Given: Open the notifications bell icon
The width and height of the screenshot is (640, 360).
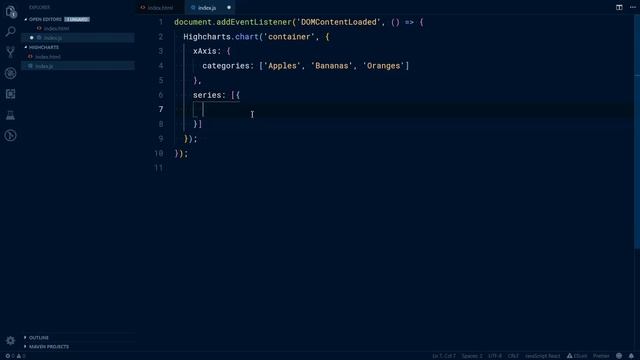Looking at the screenshot, I should [x=631, y=356].
